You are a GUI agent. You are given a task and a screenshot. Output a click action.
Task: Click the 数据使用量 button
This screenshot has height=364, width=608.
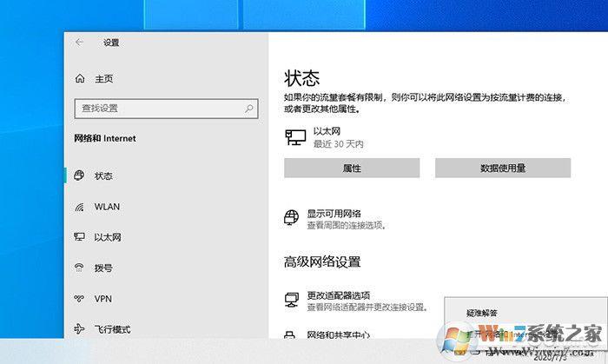coord(503,168)
